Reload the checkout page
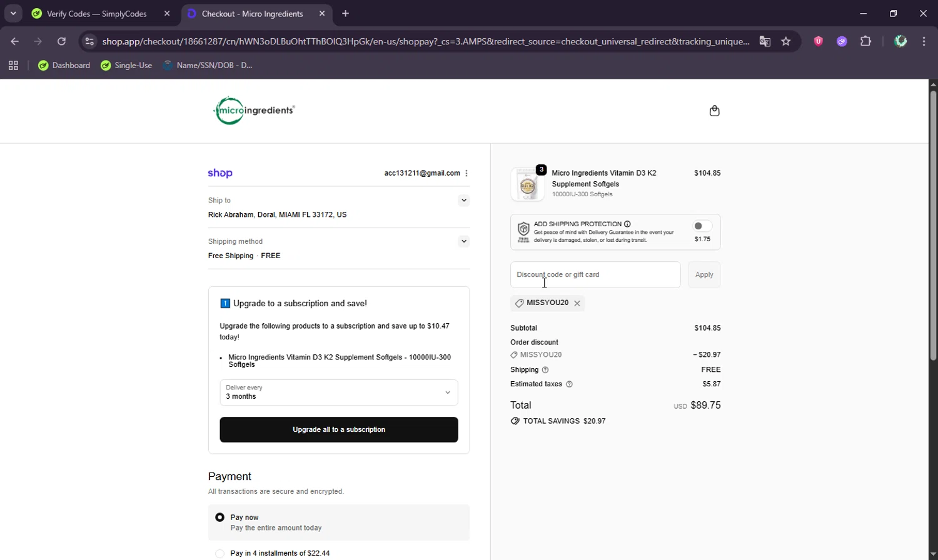The width and height of the screenshot is (938, 560). (61, 41)
